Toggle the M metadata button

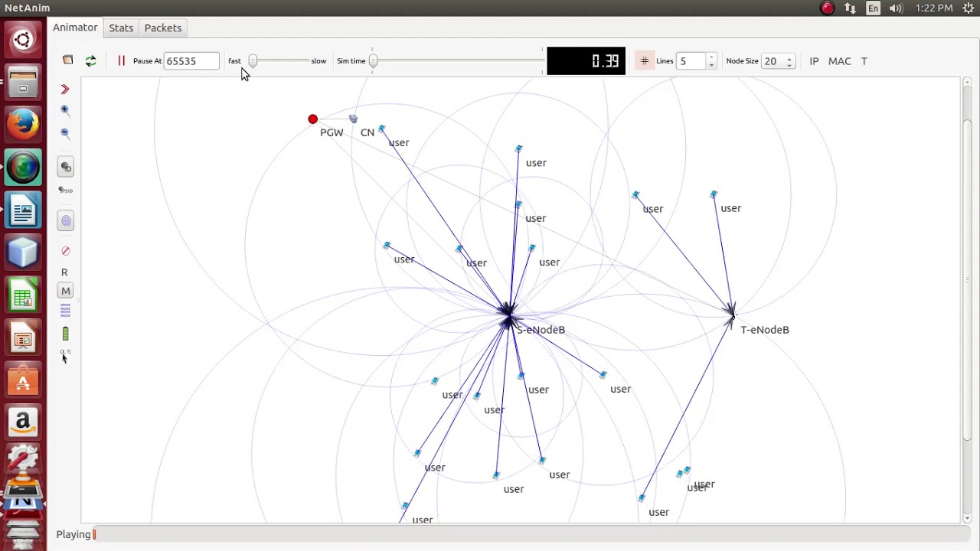tap(66, 291)
